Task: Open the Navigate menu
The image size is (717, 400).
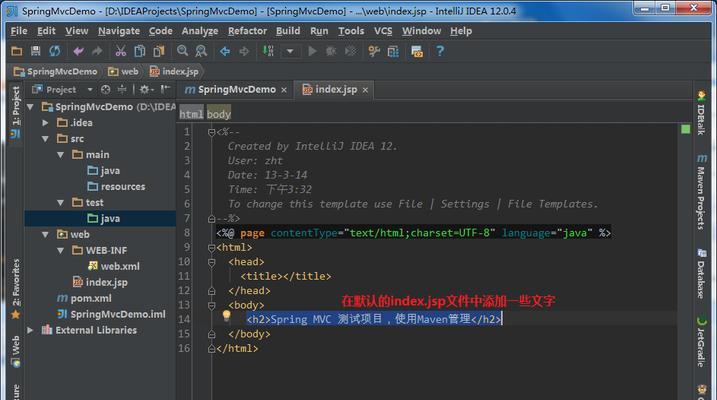Action: click(x=119, y=31)
